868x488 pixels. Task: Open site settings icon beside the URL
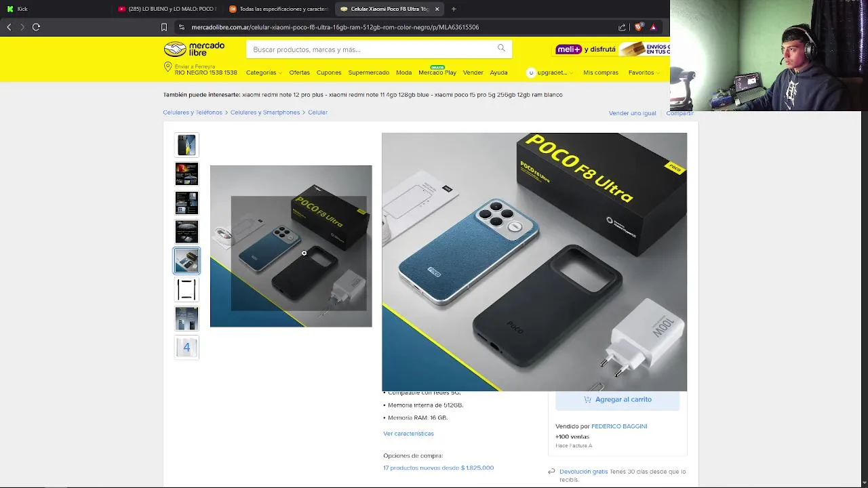(x=181, y=27)
